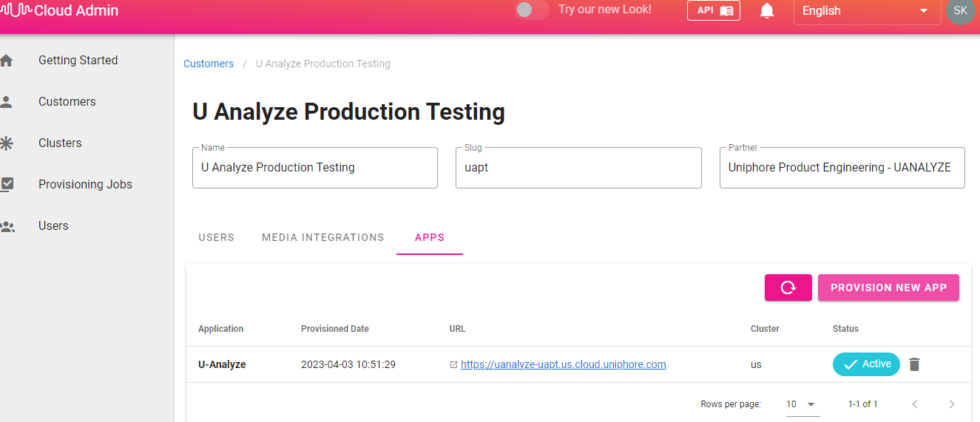This screenshot has width=980, height=422.
Task: Click the Provisioned Date column header
Action: (x=335, y=329)
